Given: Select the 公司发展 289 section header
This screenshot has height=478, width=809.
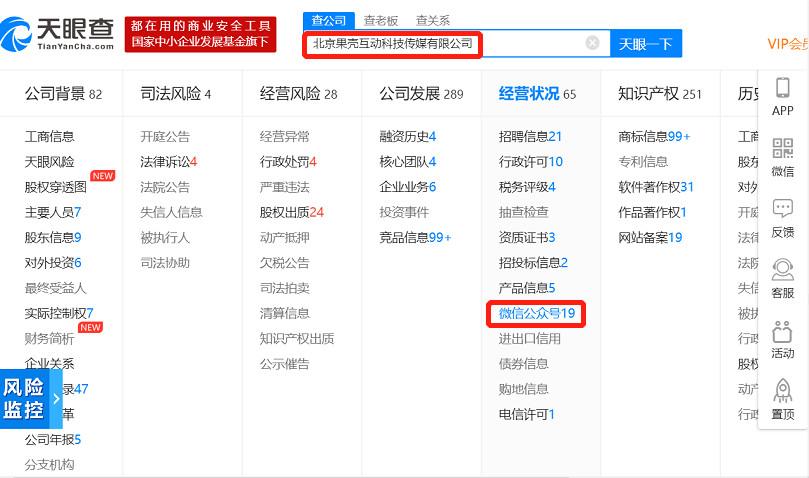Looking at the screenshot, I should tap(421, 93).
